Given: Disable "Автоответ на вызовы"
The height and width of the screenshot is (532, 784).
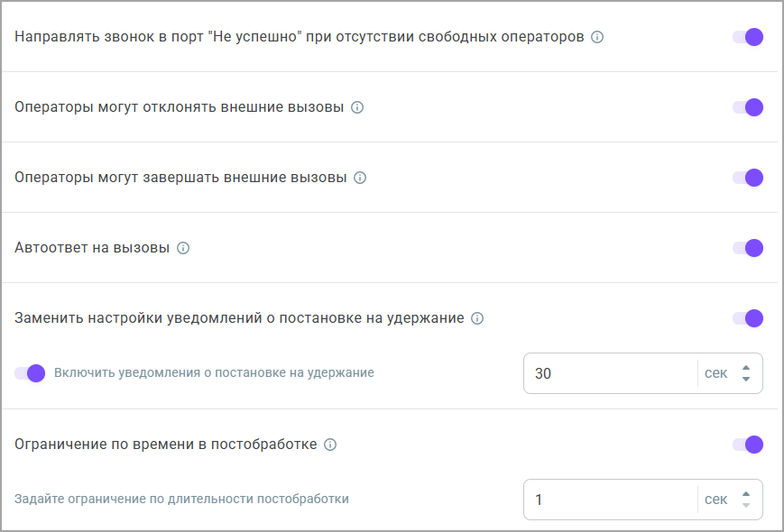Looking at the screenshot, I should [746, 247].
